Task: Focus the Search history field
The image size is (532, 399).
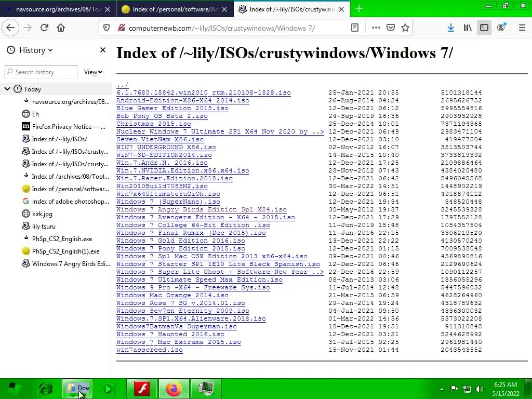Action: pyautogui.click(x=41, y=72)
